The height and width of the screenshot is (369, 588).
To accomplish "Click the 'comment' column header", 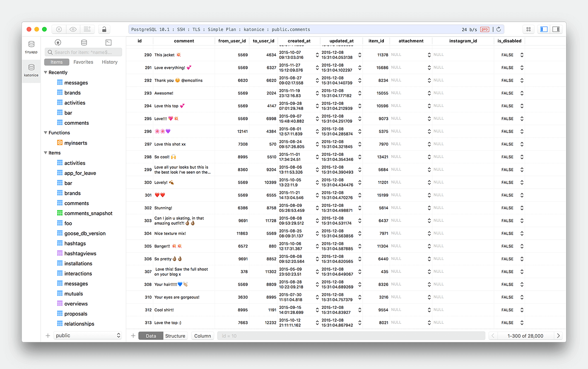I will pyautogui.click(x=184, y=41).
